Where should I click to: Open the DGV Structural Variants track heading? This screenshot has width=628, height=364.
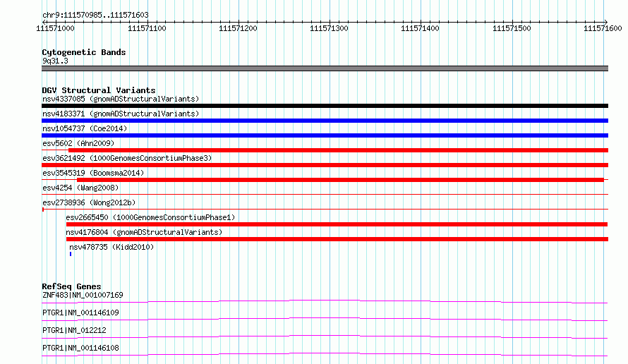[x=99, y=90]
